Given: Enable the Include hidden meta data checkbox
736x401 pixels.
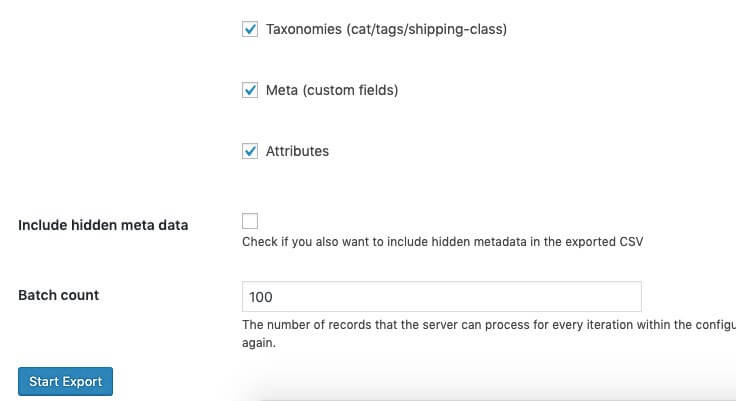Looking at the screenshot, I should click(x=250, y=221).
